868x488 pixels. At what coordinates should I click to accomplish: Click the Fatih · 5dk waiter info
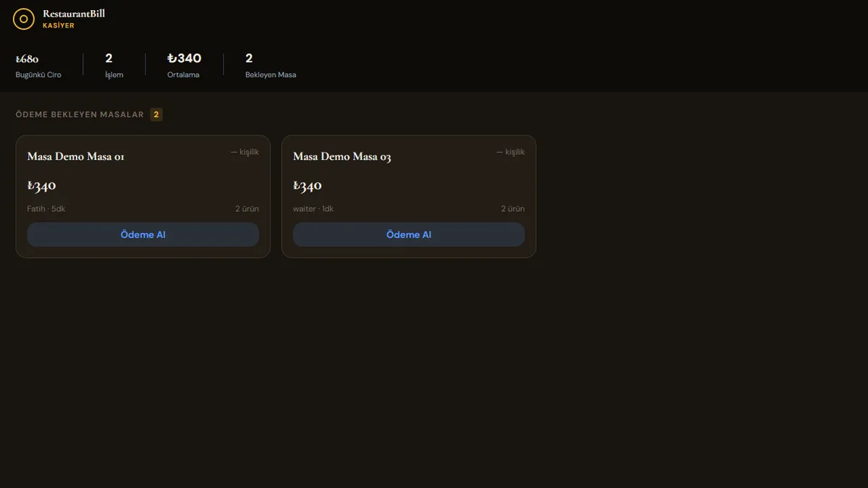46,209
